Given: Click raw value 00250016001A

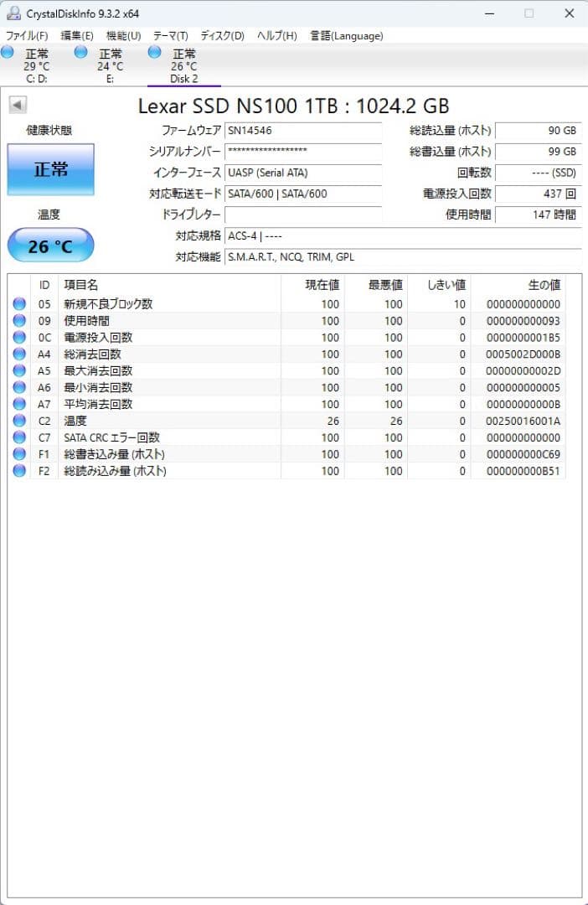Looking at the screenshot, I should 523,421.
